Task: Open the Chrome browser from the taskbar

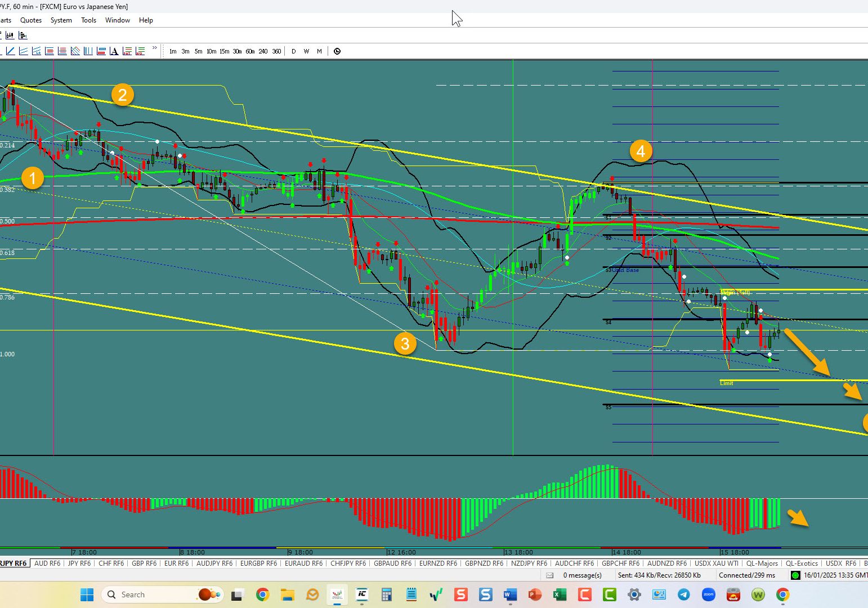Action: pyautogui.click(x=262, y=594)
